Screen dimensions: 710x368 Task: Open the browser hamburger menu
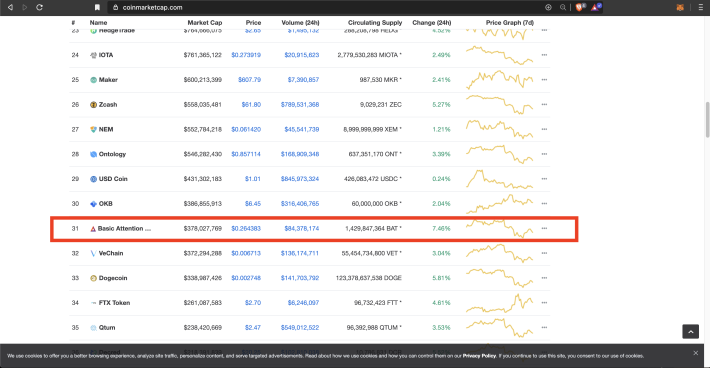pos(701,7)
